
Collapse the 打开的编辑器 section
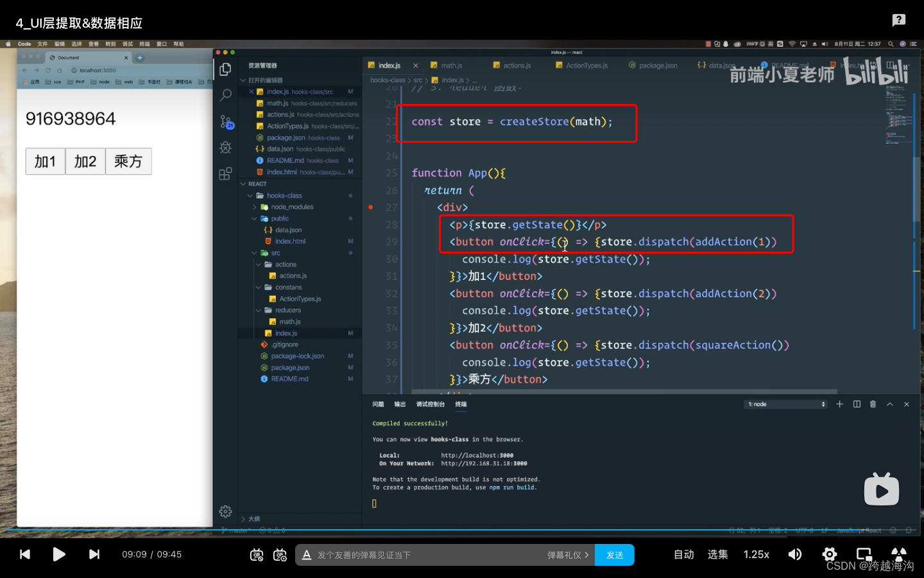tap(243, 80)
